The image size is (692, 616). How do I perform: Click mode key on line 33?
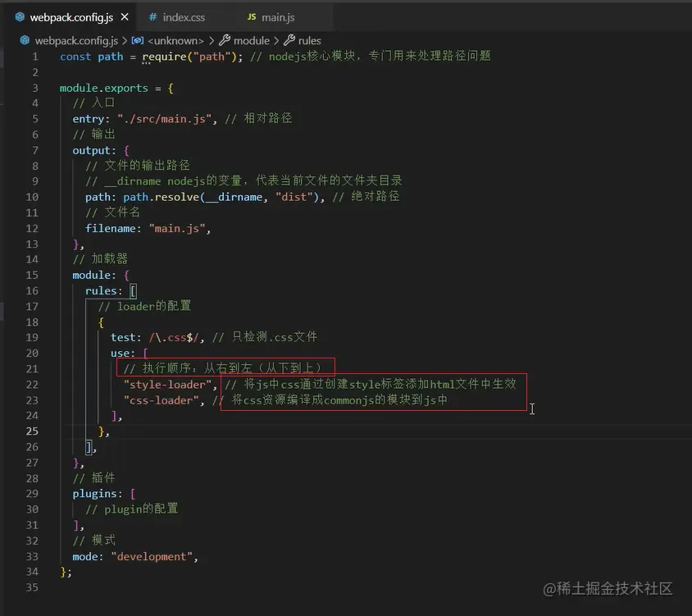(84, 556)
